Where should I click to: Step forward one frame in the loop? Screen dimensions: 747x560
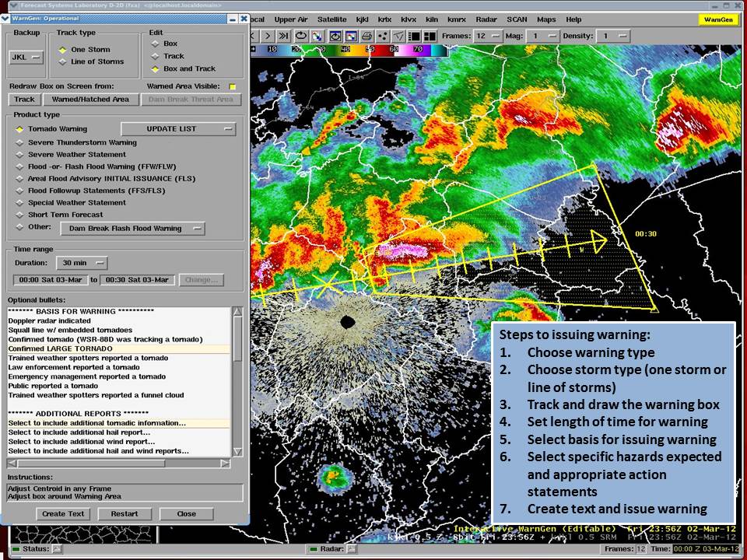pyautogui.click(x=268, y=36)
